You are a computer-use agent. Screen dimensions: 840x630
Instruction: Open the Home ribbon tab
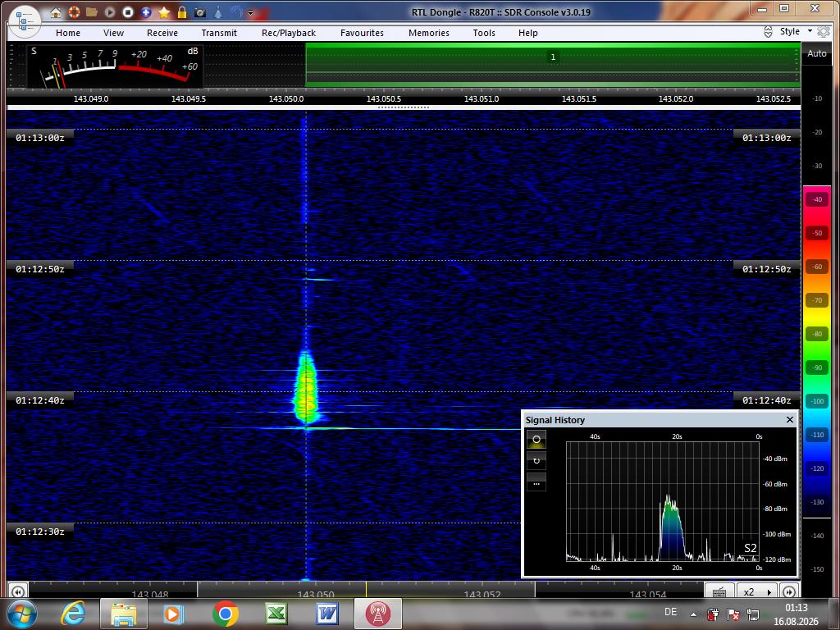(68, 33)
